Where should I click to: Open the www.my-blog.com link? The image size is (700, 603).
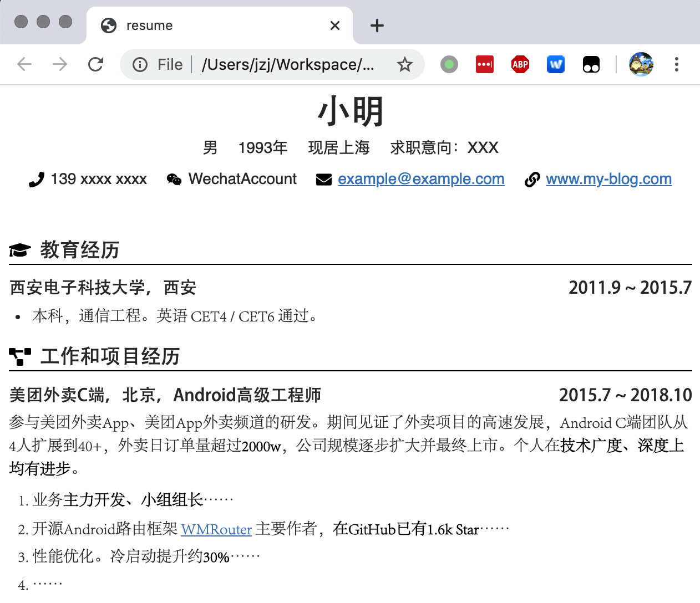(609, 179)
